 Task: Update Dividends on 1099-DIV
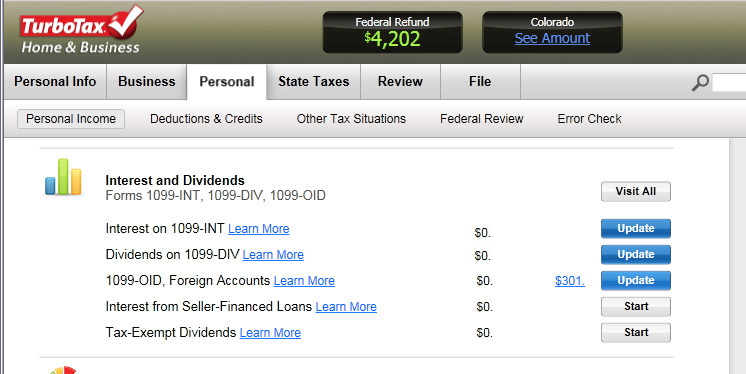(x=636, y=255)
